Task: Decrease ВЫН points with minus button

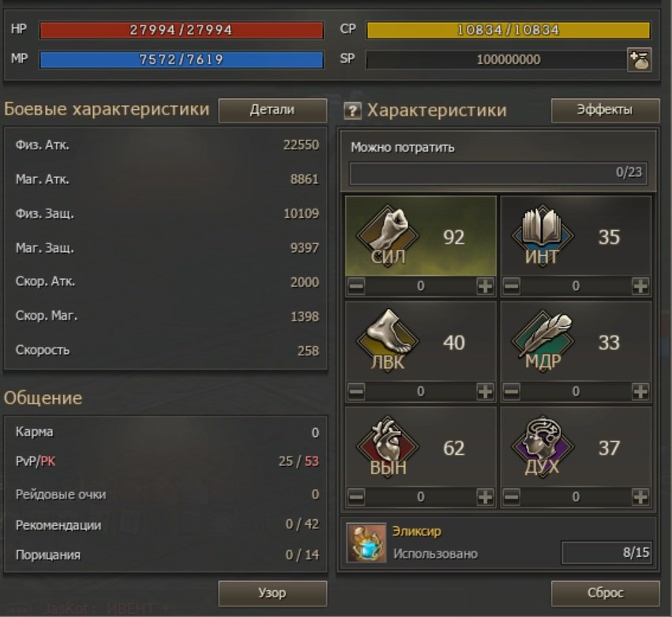Action: 356,497
